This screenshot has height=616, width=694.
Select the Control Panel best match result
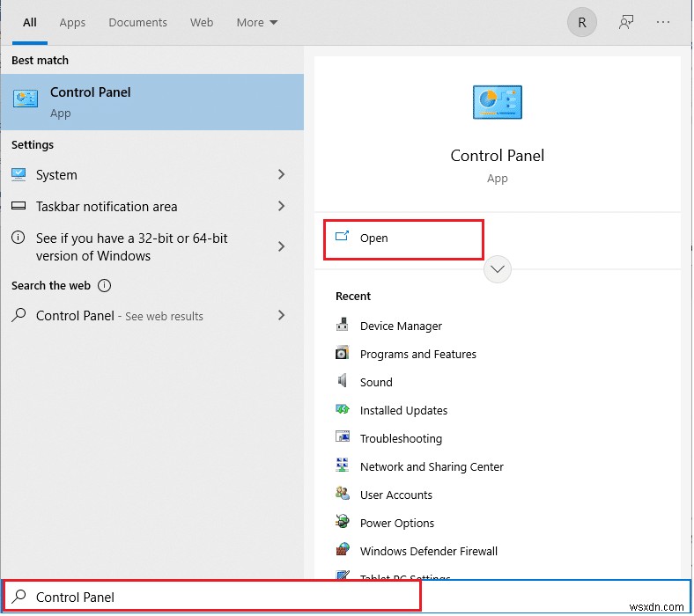click(151, 102)
